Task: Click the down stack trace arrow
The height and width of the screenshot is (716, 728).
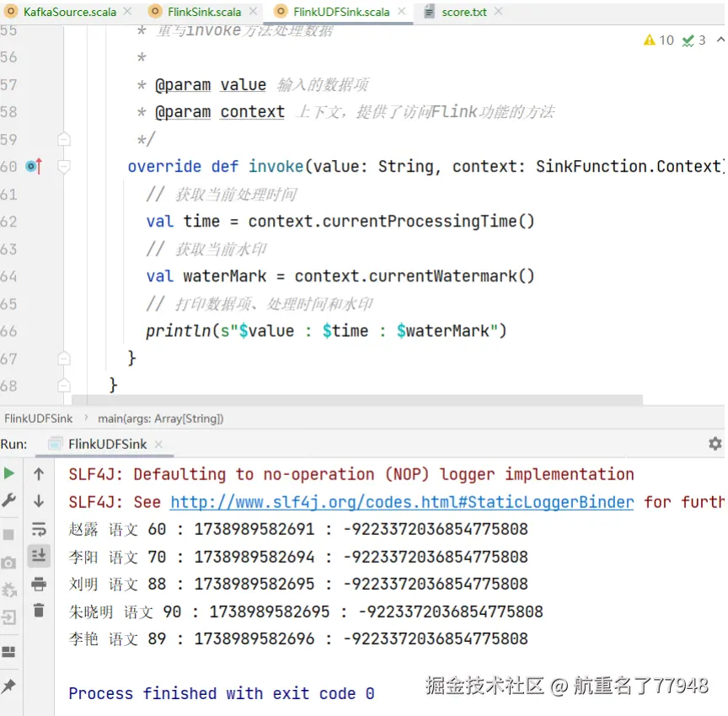Action: tap(39, 500)
